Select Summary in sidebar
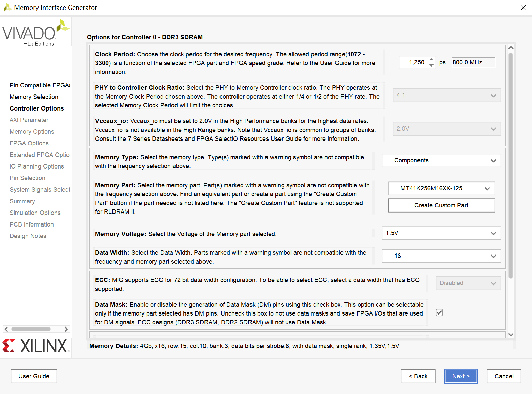 coord(22,201)
